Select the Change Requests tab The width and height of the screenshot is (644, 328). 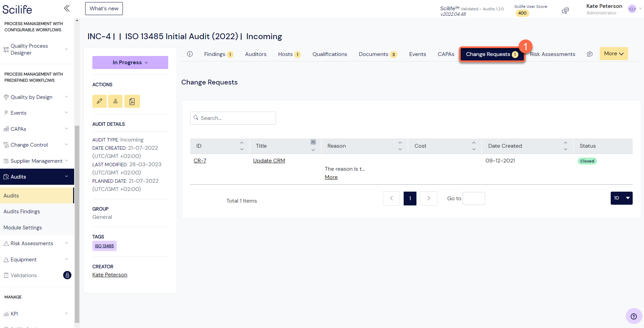(x=492, y=54)
